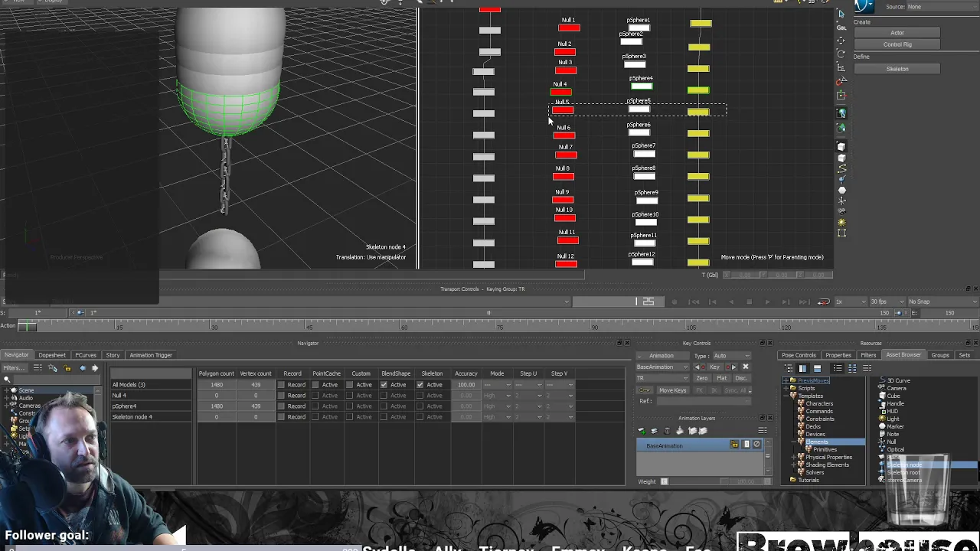Image resolution: width=980 pixels, height=551 pixels.
Task: Toggle mute on BaseAnimation layer
Action: [x=757, y=444]
